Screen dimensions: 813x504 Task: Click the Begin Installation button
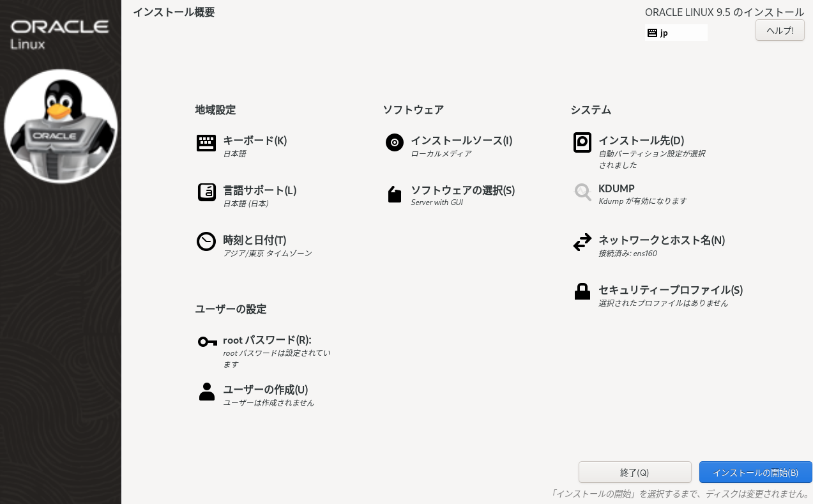pyautogui.click(x=756, y=472)
